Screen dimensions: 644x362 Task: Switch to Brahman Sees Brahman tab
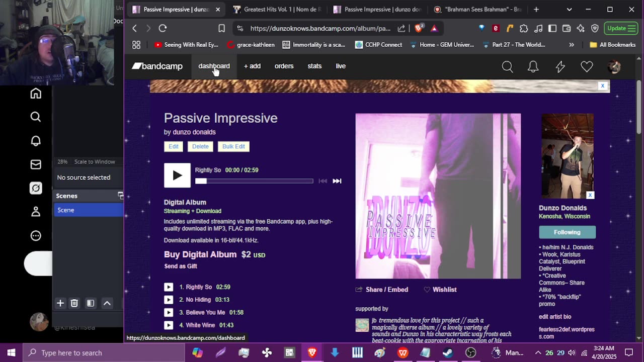coord(478,9)
